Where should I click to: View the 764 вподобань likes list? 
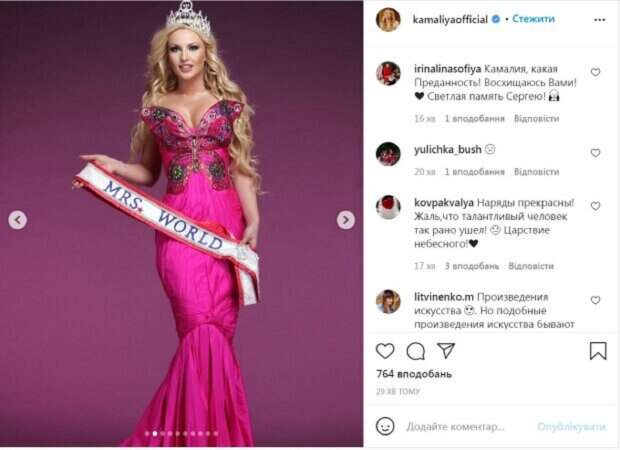(414, 374)
